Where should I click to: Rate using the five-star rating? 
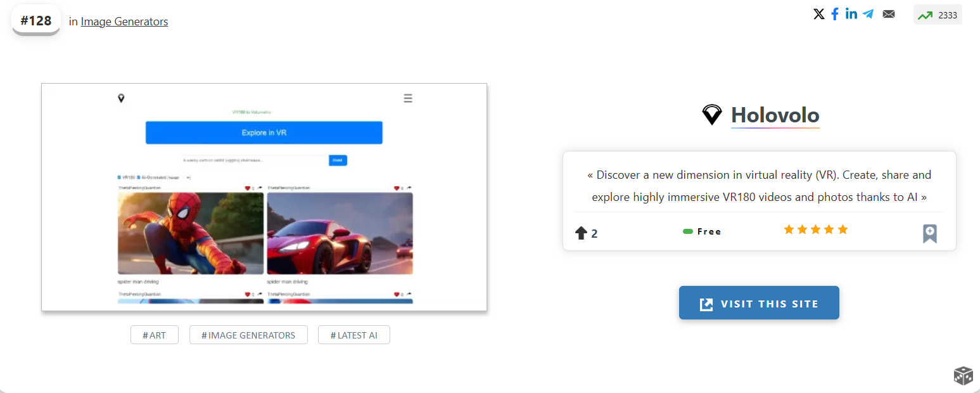815,229
